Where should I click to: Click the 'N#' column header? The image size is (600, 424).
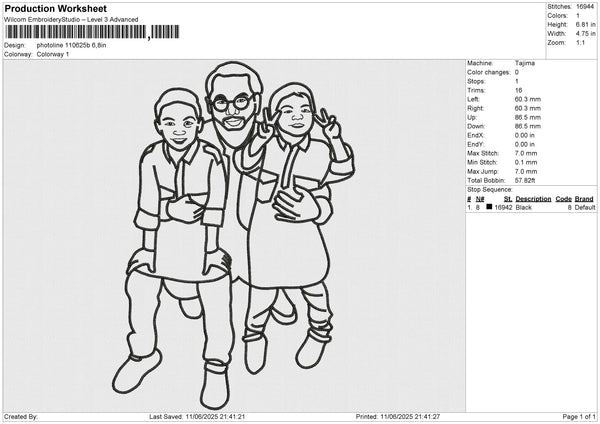pyautogui.click(x=480, y=199)
